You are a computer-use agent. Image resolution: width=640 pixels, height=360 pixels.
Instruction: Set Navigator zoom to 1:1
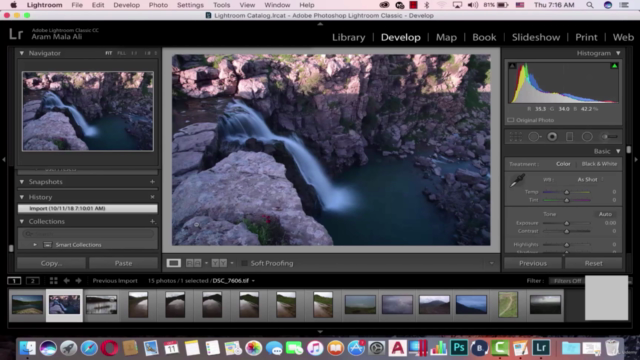pyautogui.click(x=134, y=53)
